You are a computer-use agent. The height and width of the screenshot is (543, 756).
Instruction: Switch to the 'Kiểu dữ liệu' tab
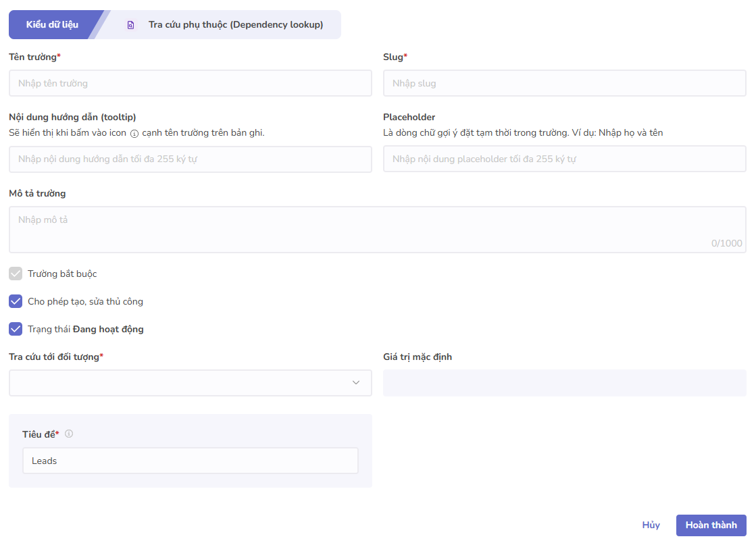click(52, 25)
